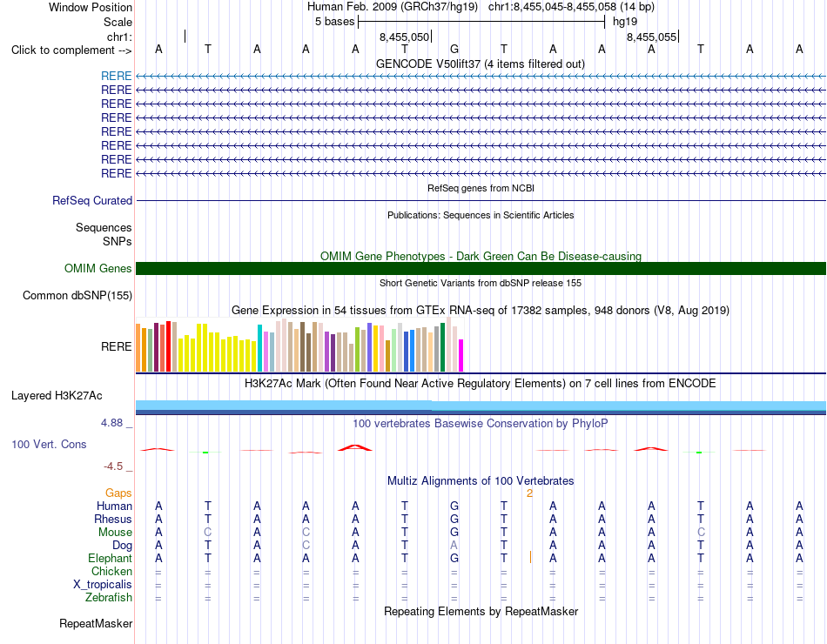
Task: Click the cyan bar in GTEx chart
Action: (260, 348)
